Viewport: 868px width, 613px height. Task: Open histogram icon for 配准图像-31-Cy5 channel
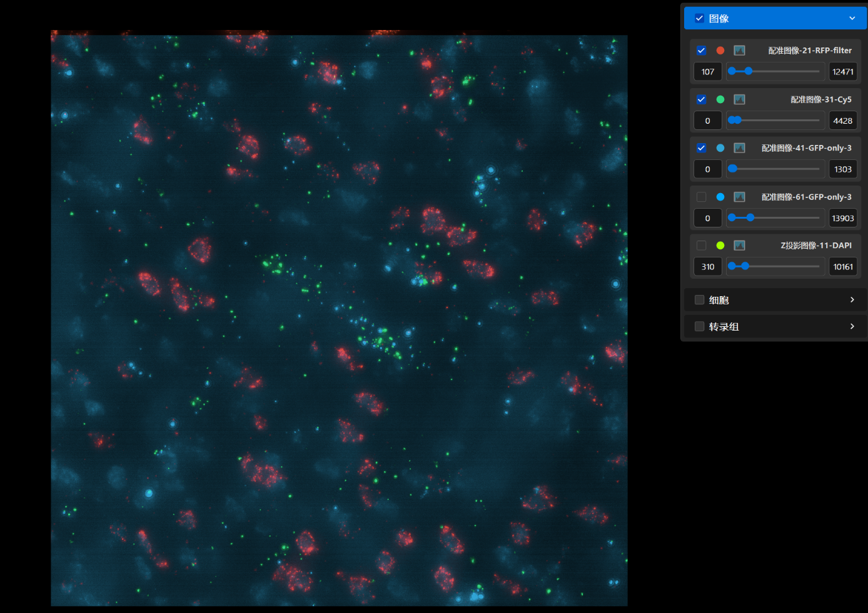click(739, 99)
